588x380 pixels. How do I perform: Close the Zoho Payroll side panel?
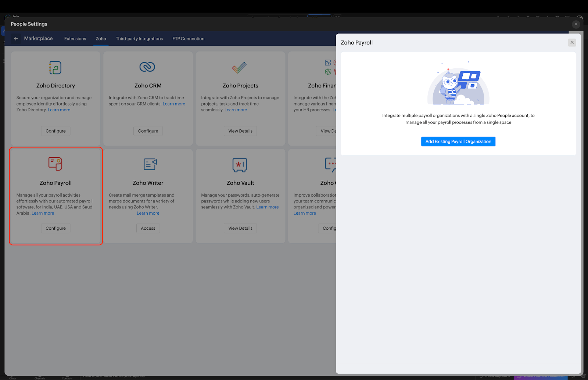[x=572, y=43]
